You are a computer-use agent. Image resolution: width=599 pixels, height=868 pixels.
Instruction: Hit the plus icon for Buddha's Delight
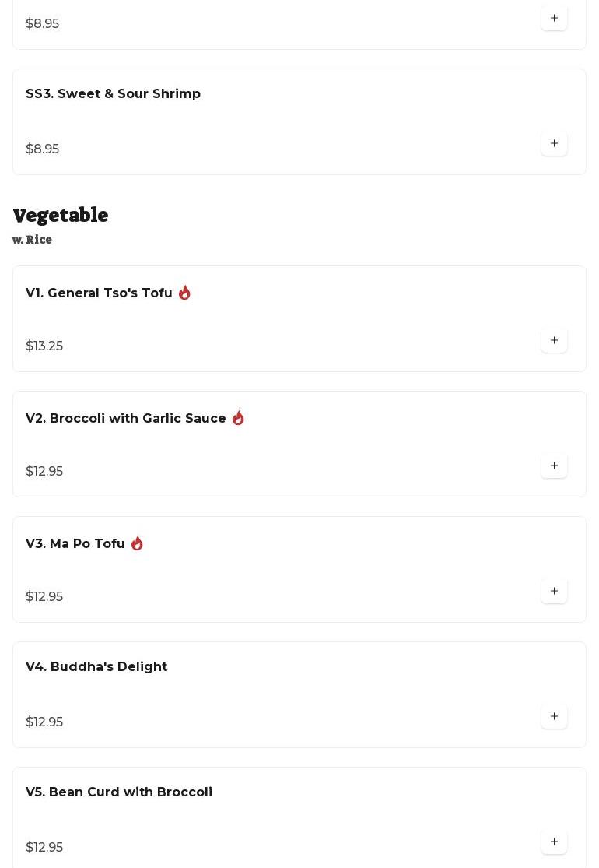tap(554, 717)
